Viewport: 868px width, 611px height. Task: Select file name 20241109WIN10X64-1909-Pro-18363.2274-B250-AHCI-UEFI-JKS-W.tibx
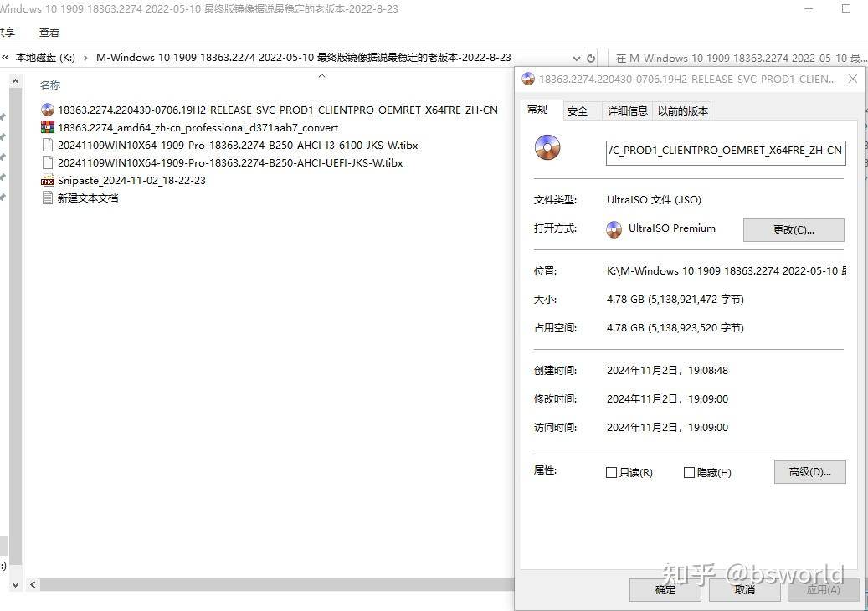click(230, 162)
